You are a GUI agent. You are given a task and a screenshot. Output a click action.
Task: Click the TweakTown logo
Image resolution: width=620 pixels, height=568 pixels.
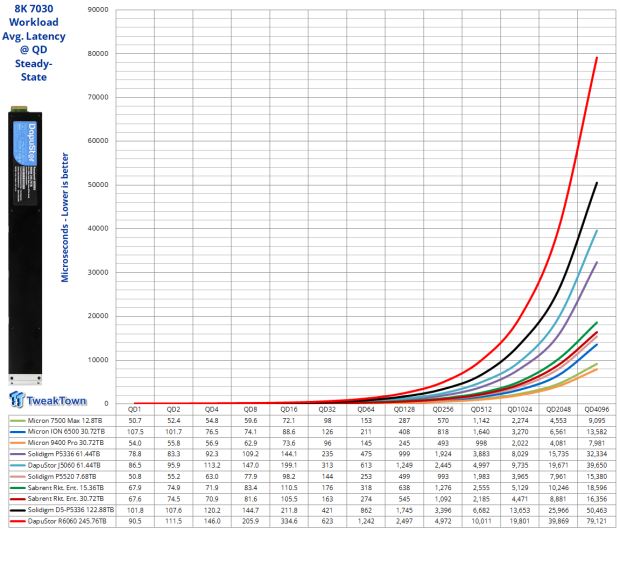tap(47, 399)
